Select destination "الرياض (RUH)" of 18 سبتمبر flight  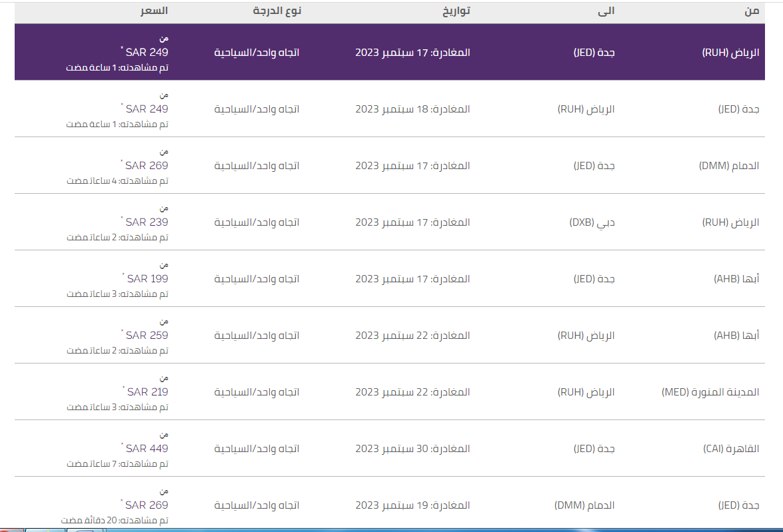pyautogui.click(x=586, y=109)
